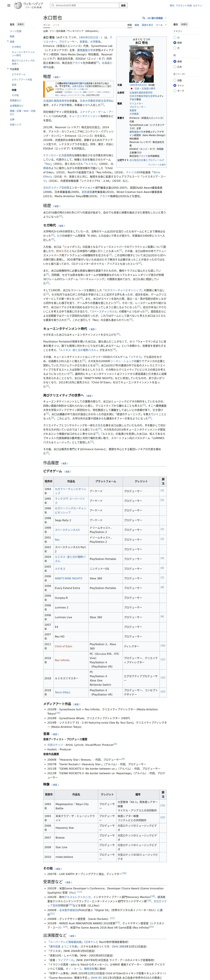The height and width of the screenshot is (980, 210).
Task: Click the Megalopolice : Tokyo City Battle cell
Action: coord(76,806)
